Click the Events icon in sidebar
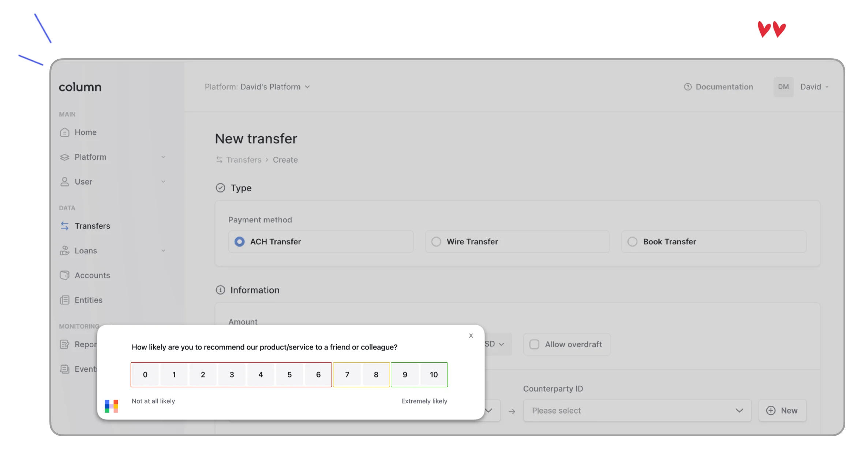Image resolution: width=868 pixels, height=463 pixels. click(x=64, y=369)
